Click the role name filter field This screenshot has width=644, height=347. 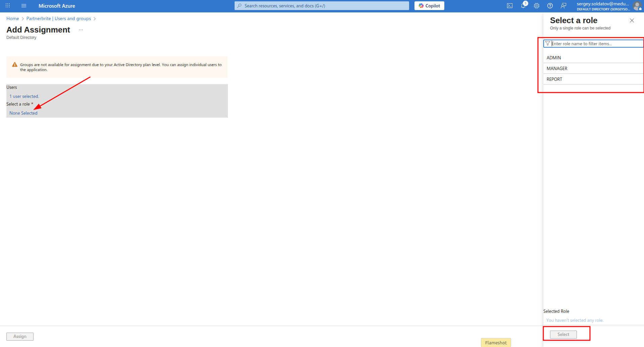point(593,44)
